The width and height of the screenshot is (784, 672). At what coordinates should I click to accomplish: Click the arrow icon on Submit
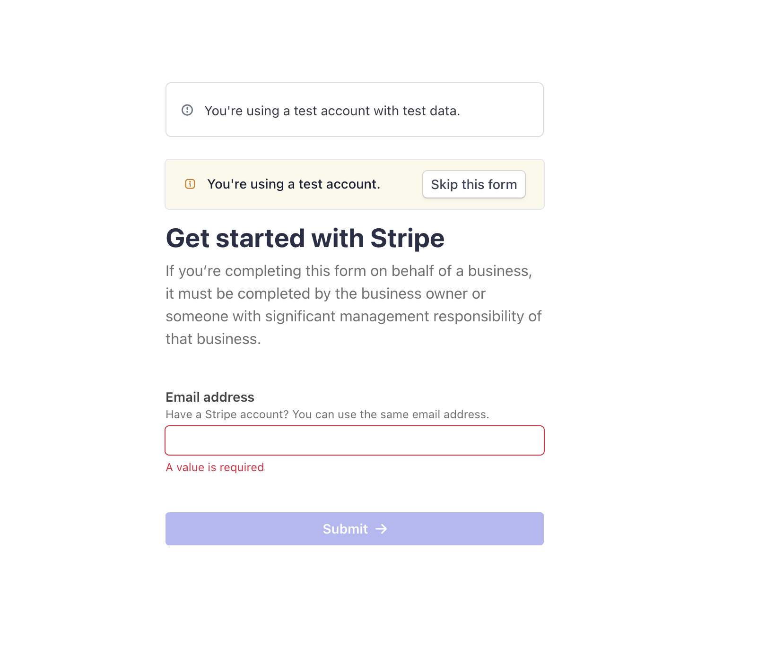[x=381, y=529]
